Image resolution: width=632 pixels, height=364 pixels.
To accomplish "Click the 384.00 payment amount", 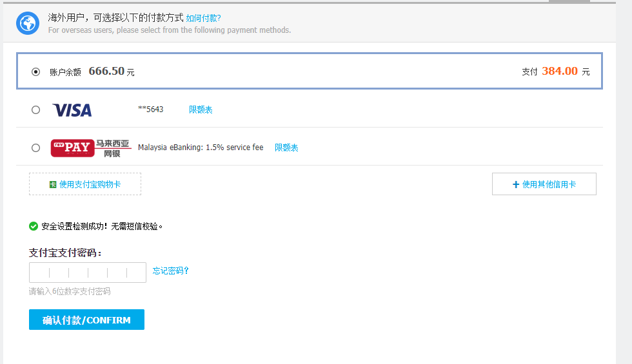I will [x=560, y=71].
